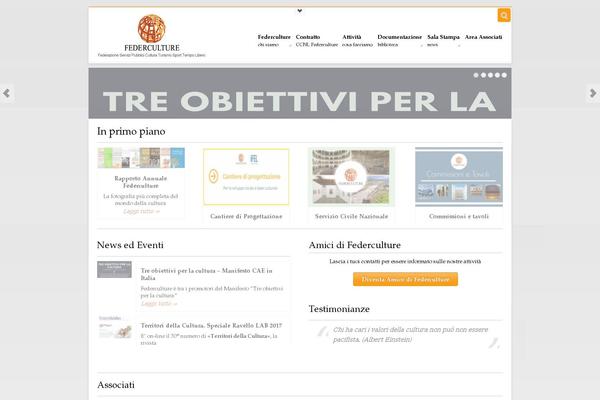Image resolution: width=600 pixels, height=400 pixels.
Task: Open the Attività menu
Action: pos(357,40)
